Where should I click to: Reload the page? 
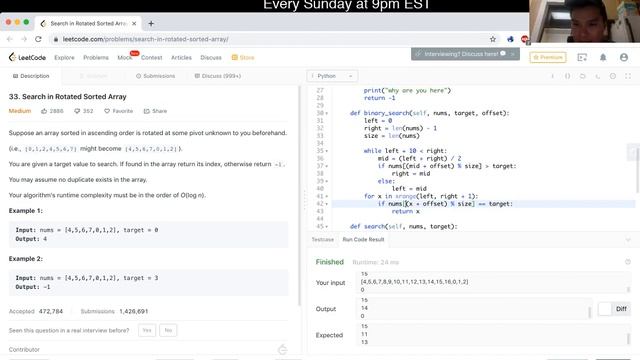coord(38,39)
